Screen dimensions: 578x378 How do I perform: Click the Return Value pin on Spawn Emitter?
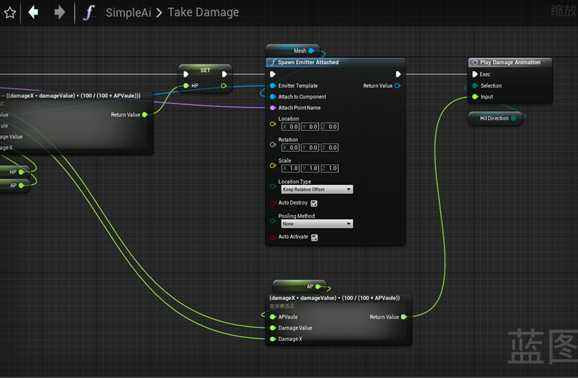coord(397,86)
